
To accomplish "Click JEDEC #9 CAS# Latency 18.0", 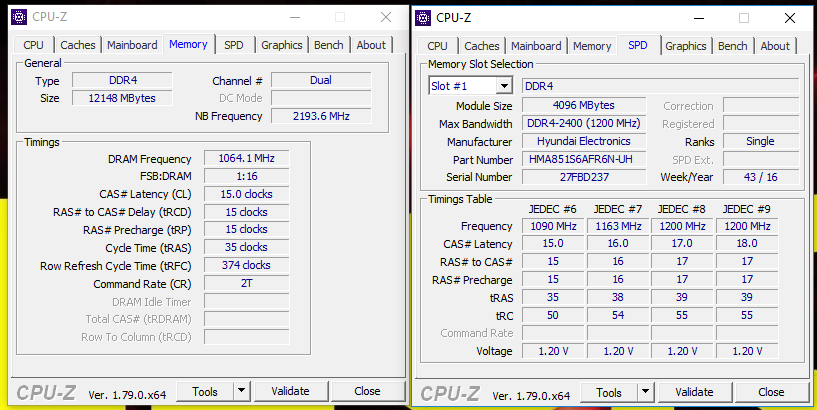I will (747, 243).
